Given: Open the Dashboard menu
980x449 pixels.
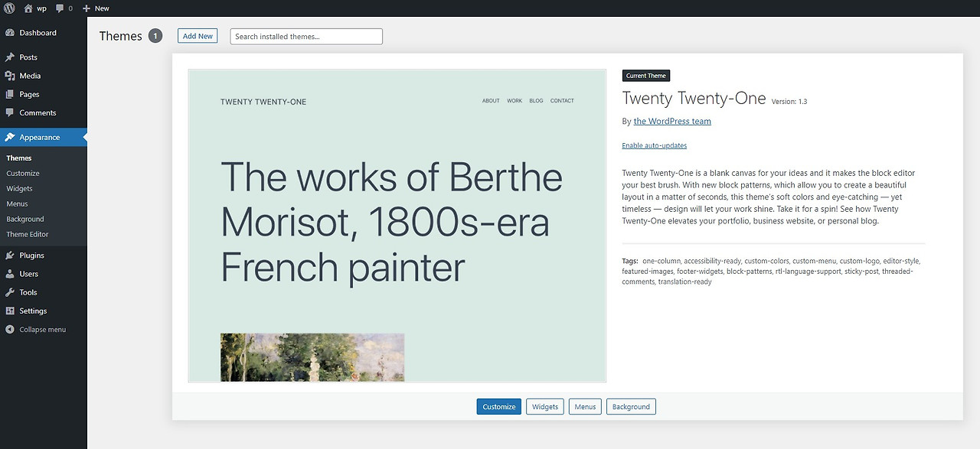Looking at the screenshot, I should point(44,33).
